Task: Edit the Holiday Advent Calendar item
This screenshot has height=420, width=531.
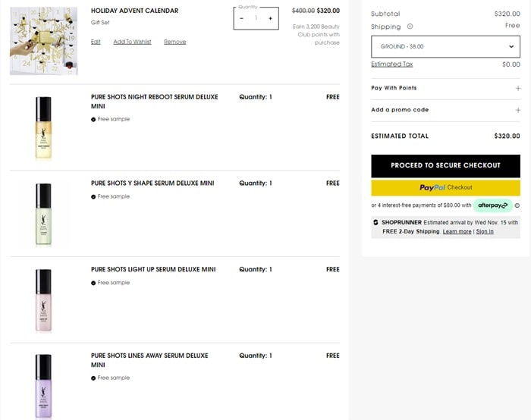Action: pyautogui.click(x=96, y=42)
